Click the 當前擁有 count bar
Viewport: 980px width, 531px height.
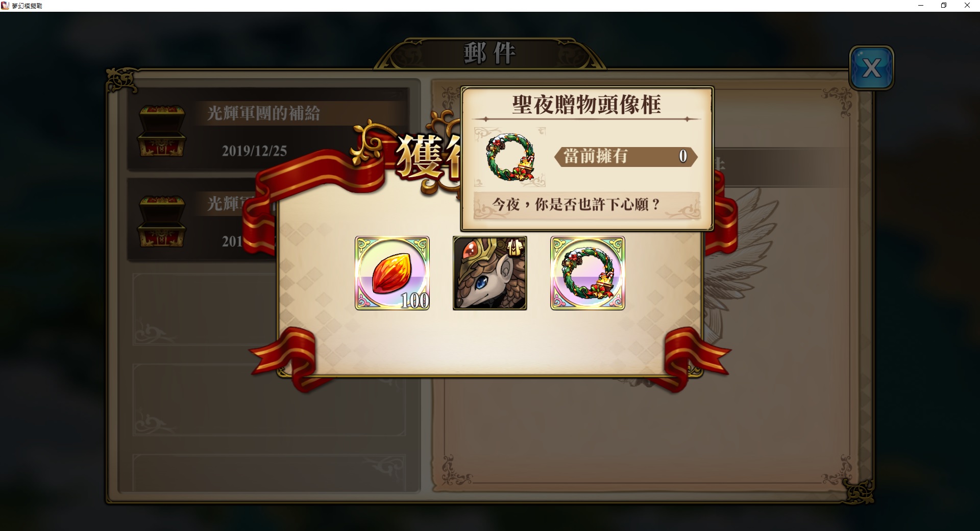626,156
